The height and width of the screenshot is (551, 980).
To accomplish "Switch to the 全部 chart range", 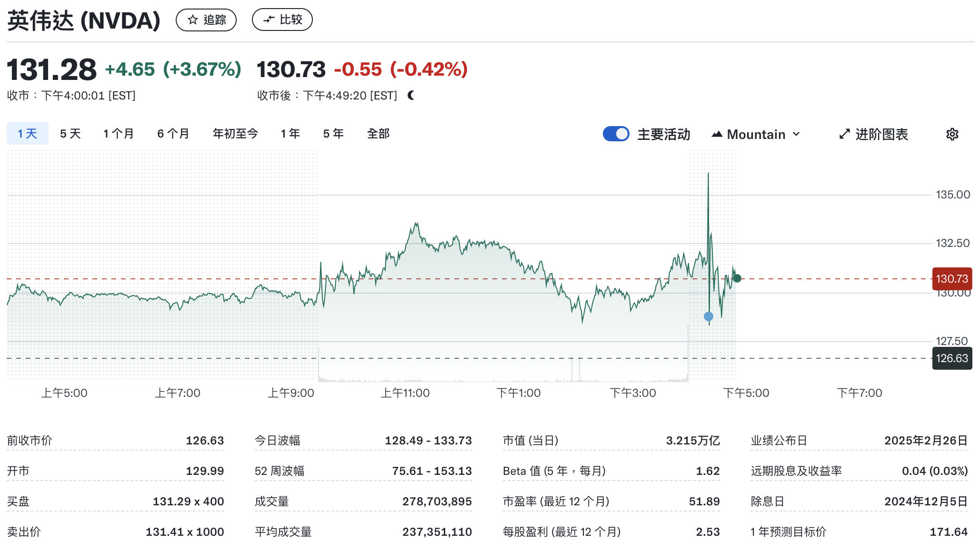I will click(x=378, y=134).
